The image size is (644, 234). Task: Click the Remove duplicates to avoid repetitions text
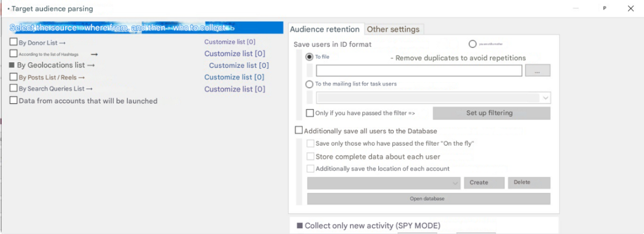click(x=458, y=58)
